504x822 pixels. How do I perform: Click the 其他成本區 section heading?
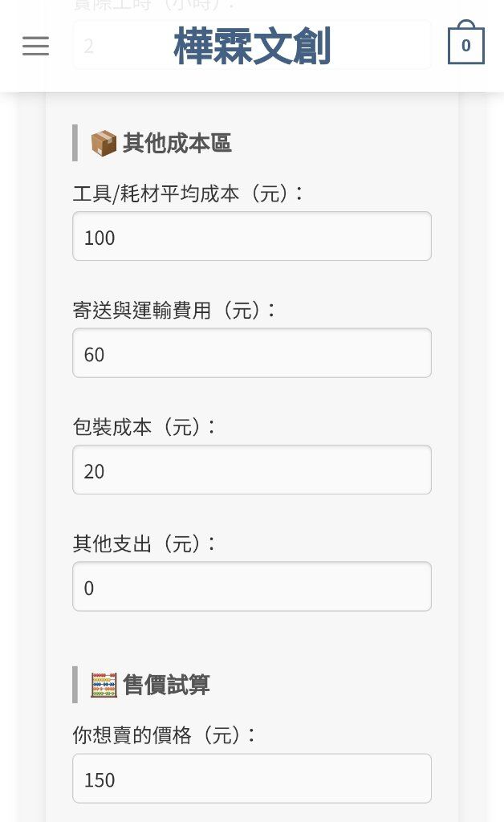tap(177, 143)
